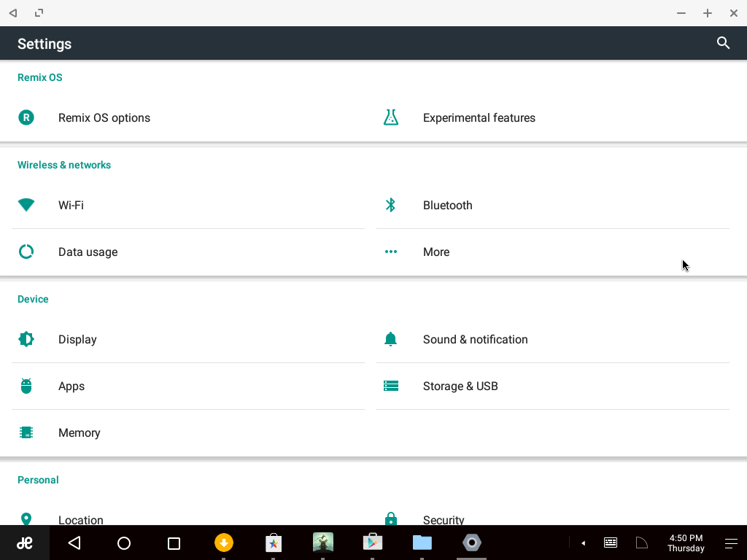Click the SIM card status icon in the tray
The image size is (747, 560).
pyautogui.click(x=642, y=542)
